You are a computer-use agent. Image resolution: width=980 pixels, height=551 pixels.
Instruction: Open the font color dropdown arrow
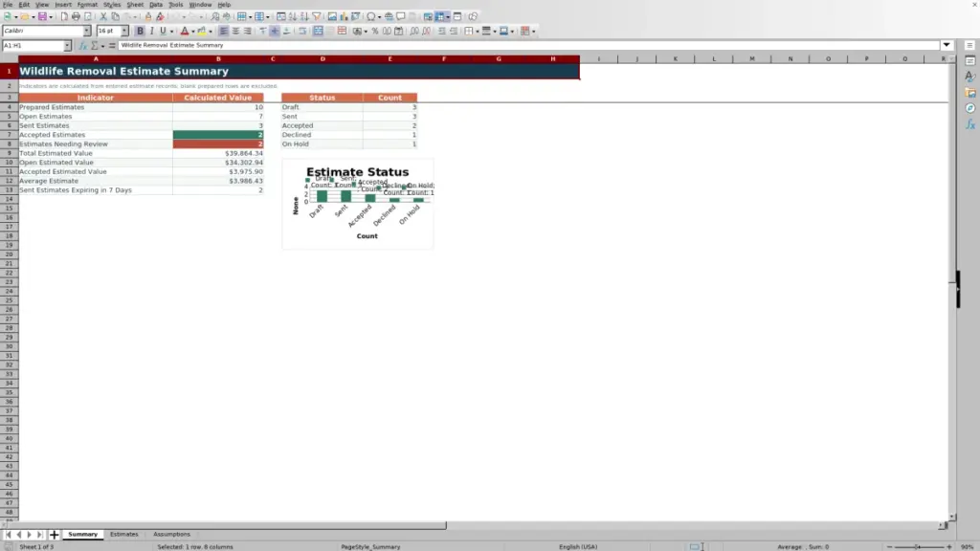(x=193, y=32)
